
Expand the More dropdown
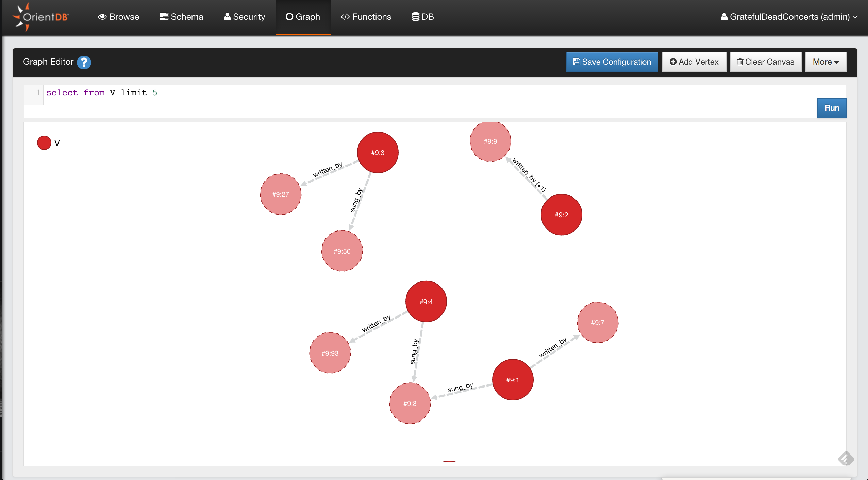point(825,62)
